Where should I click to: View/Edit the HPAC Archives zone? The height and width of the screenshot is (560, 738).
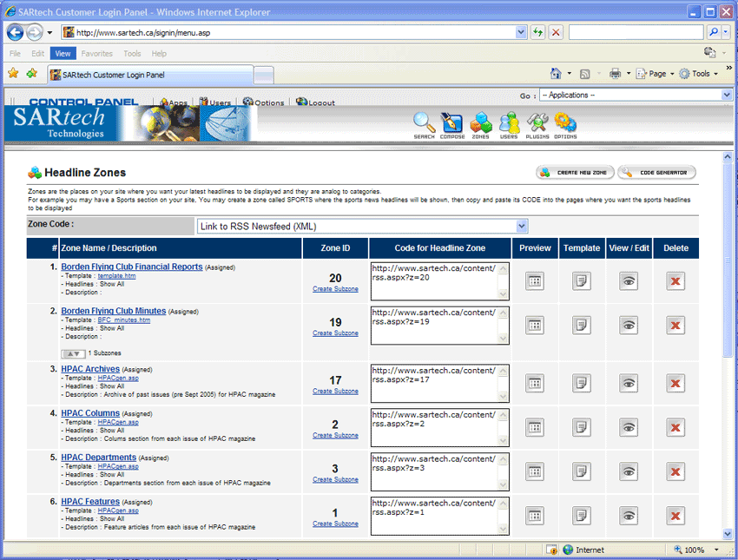tap(629, 384)
